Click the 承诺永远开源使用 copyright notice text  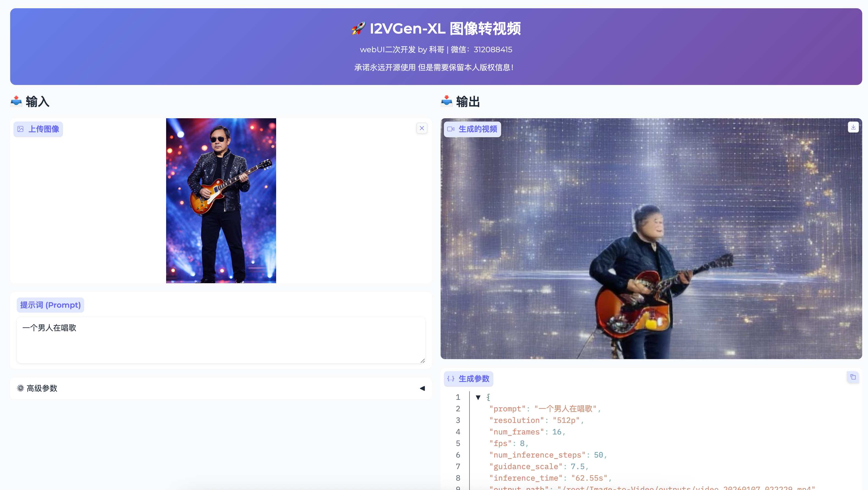434,67
